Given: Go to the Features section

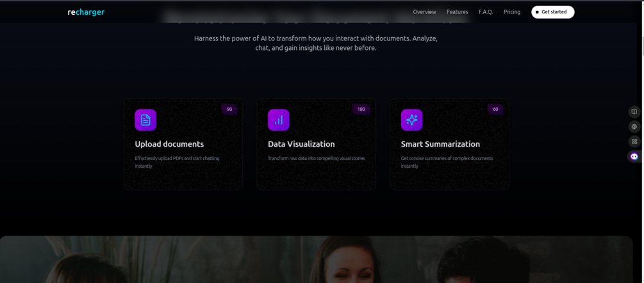Looking at the screenshot, I should 458,12.
